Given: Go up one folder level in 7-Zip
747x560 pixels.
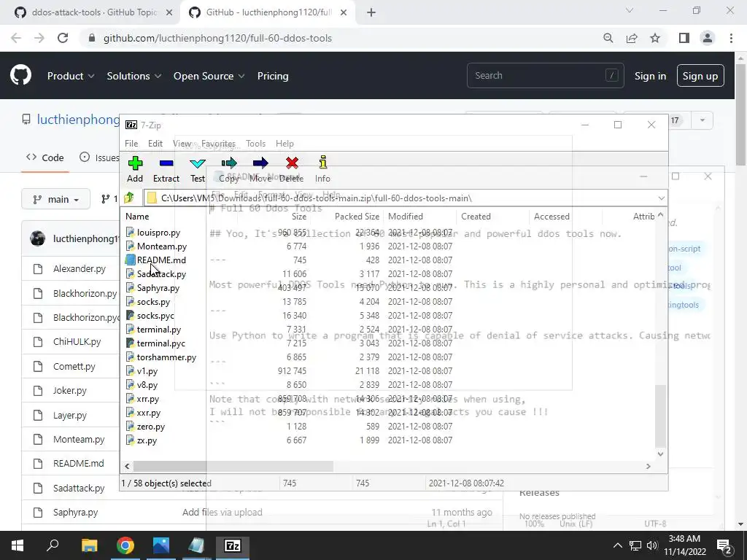Looking at the screenshot, I should [x=128, y=198].
